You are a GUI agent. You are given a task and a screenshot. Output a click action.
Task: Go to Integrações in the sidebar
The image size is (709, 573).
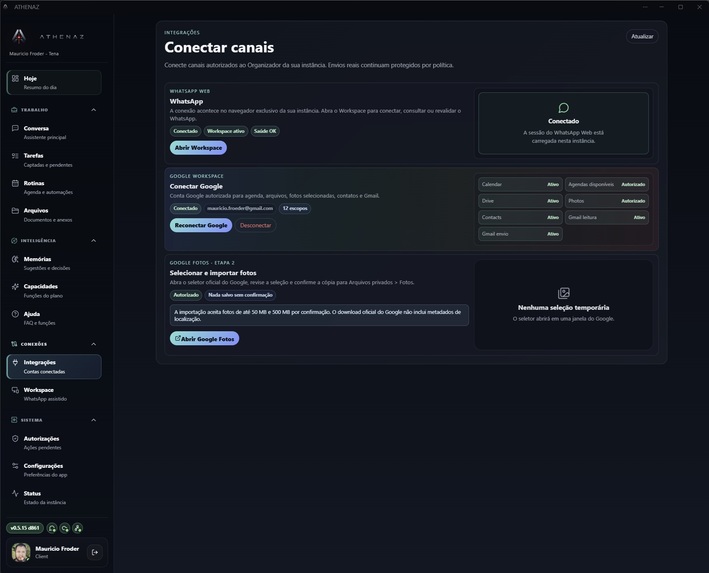click(54, 367)
